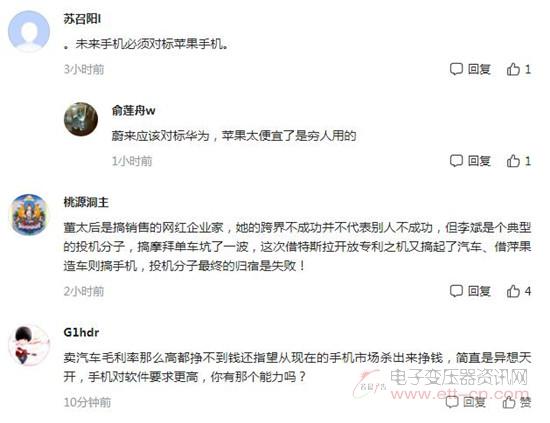Open the username G1hdr
This screenshot has width=550, height=423.
coord(81,332)
